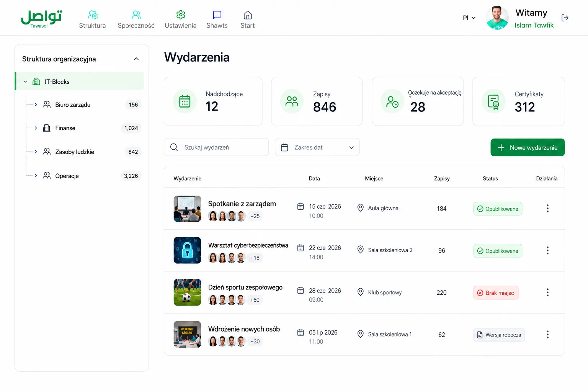Open the Struktura navigation tab
This screenshot has height=392, width=588.
coord(92,20)
